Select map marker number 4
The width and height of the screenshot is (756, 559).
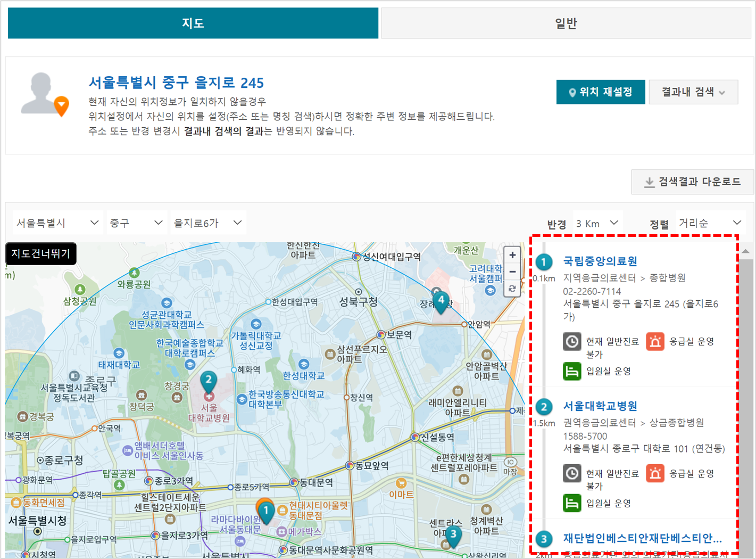(441, 302)
